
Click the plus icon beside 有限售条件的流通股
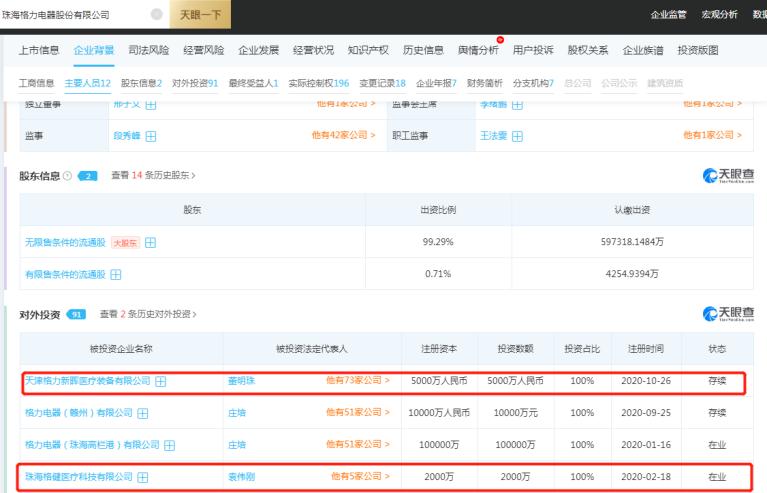[115, 275]
